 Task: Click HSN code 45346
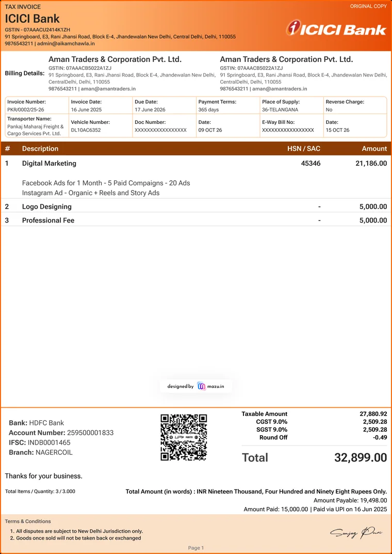(x=311, y=163)
